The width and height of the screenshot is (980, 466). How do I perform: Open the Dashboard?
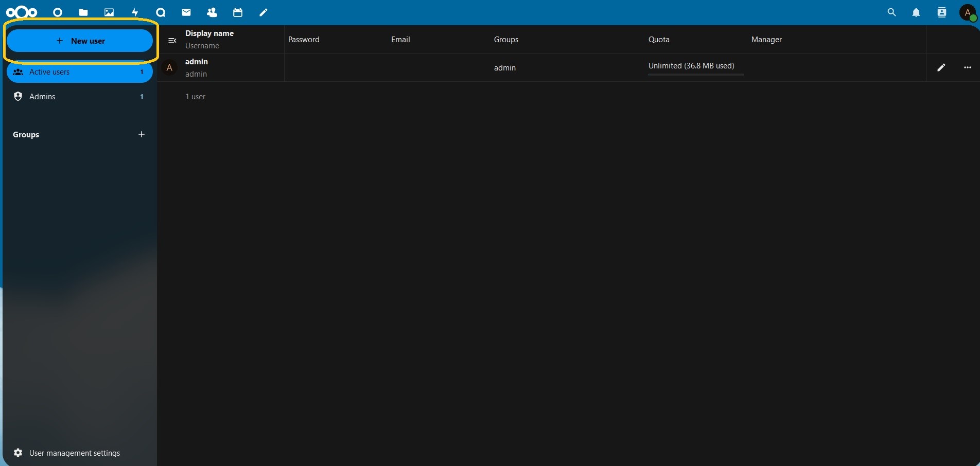click(x=58, y=12)
